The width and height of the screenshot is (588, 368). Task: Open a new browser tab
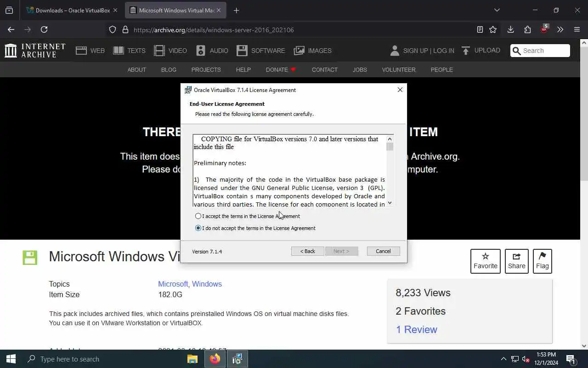[236, 10]
